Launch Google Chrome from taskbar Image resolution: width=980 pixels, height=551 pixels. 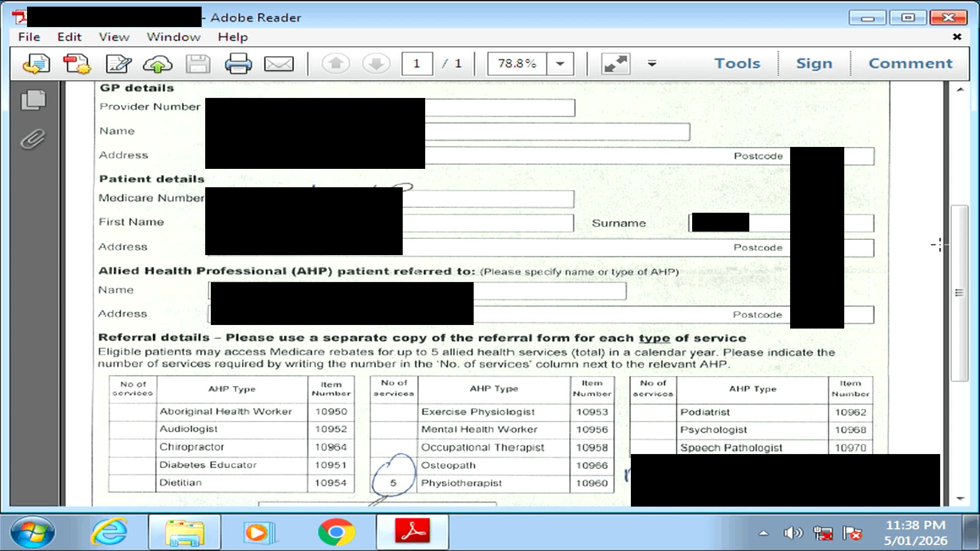(x=336, y=532)
